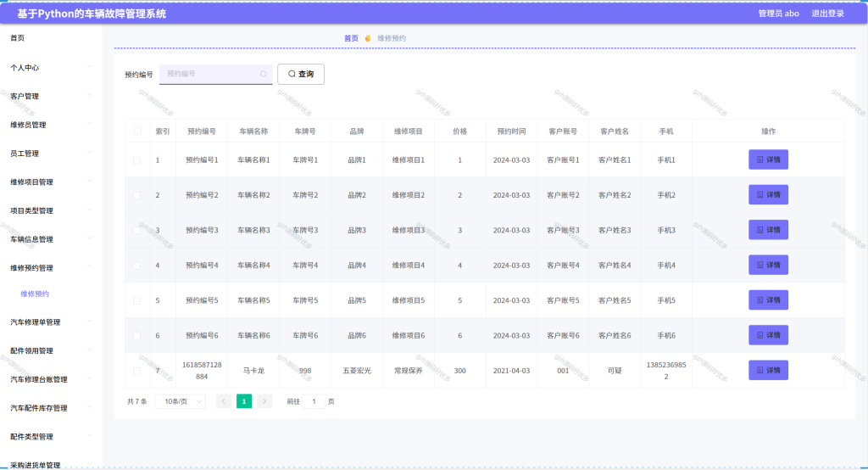The image size is (868, 470).
Task: Click page number 1 button
Action: pos(244,401)
